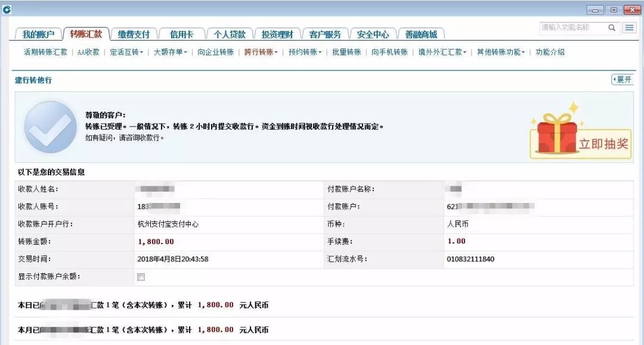
Task: Open the 缴费支付 tab
Action: pos(134,35)
